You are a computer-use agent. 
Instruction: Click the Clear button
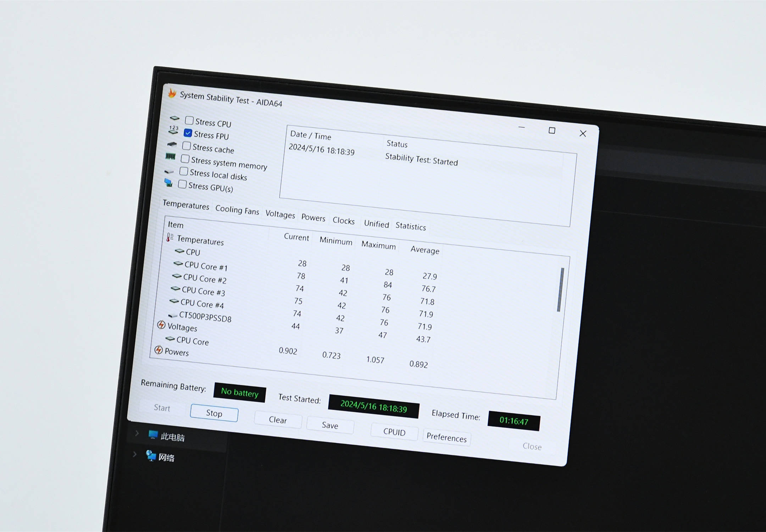click(278, 420)
